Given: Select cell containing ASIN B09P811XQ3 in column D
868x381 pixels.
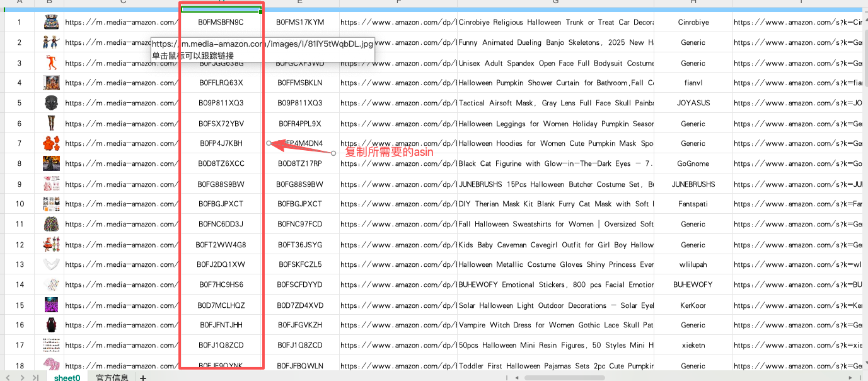Looking at the screenshot, I should pos(221,103).
